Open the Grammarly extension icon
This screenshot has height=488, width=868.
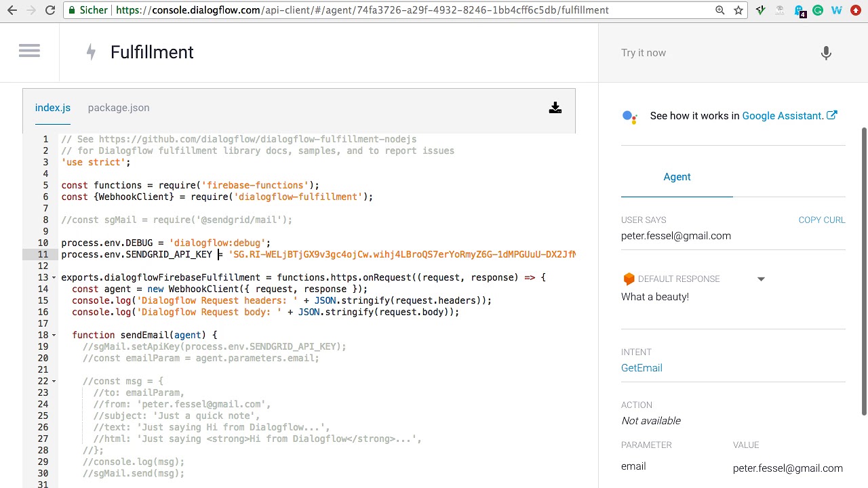coord(818,10)
